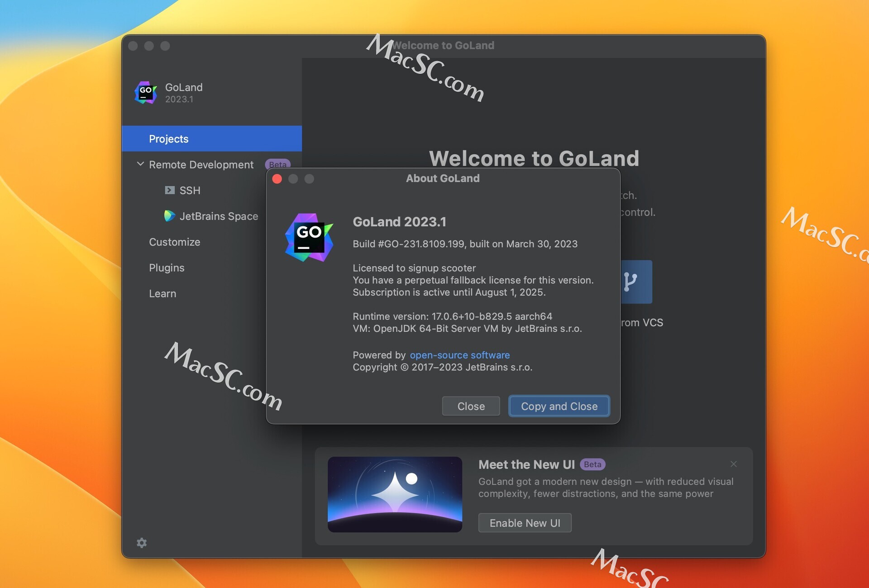Click the JetBrains Space icon

[x=169, y=216]
